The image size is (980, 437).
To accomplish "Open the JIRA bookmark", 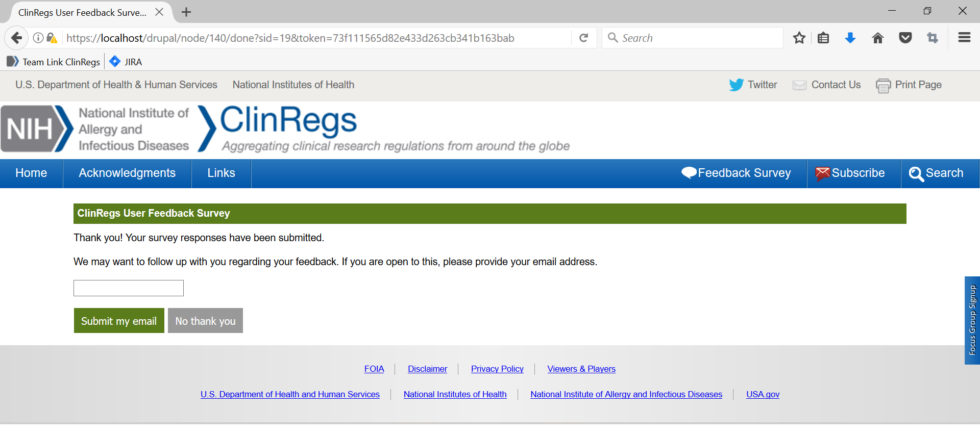I will click(x=126, y=62).
